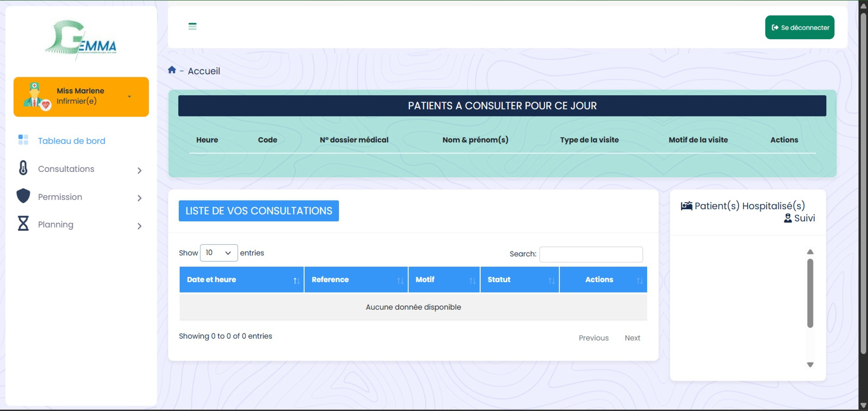Click the Planning hourglass icon
The image size is (868, 411).
click(x=23, y=223)
